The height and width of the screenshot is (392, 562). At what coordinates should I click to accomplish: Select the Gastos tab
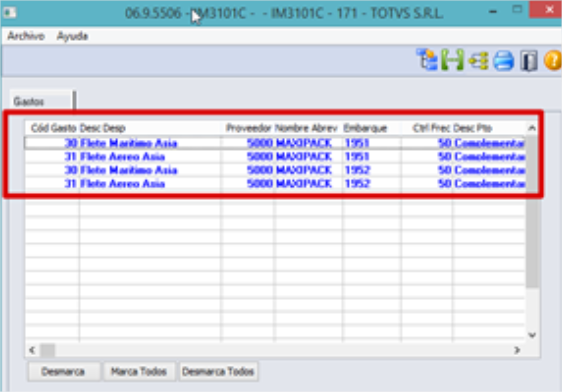[x=41, y=101]
